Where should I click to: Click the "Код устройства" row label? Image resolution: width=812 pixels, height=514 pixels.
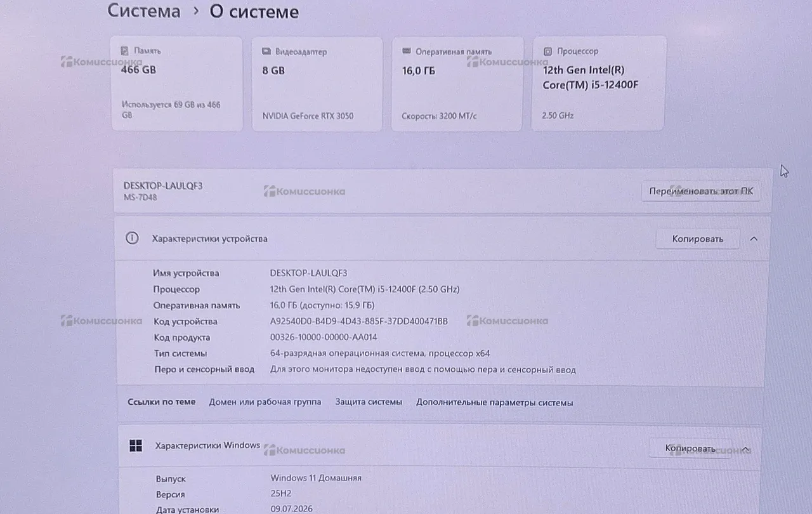(185, 322)
